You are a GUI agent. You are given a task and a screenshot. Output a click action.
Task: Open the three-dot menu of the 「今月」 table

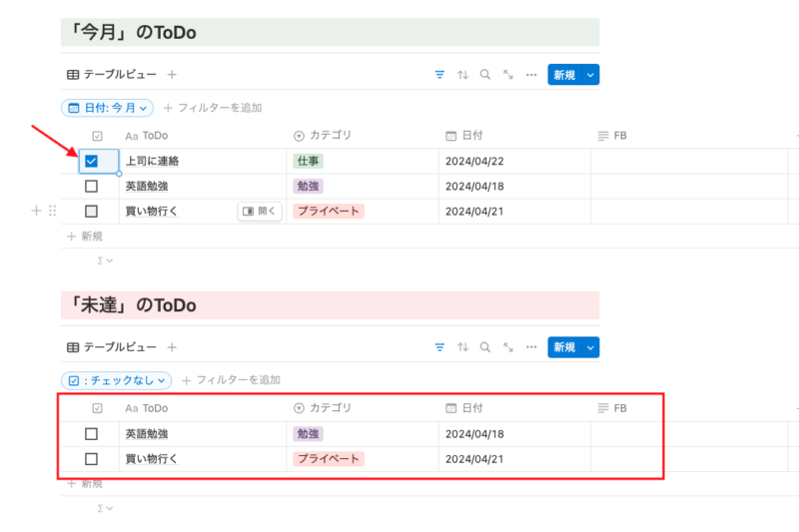pyautogui.click(x=531, y=75)
